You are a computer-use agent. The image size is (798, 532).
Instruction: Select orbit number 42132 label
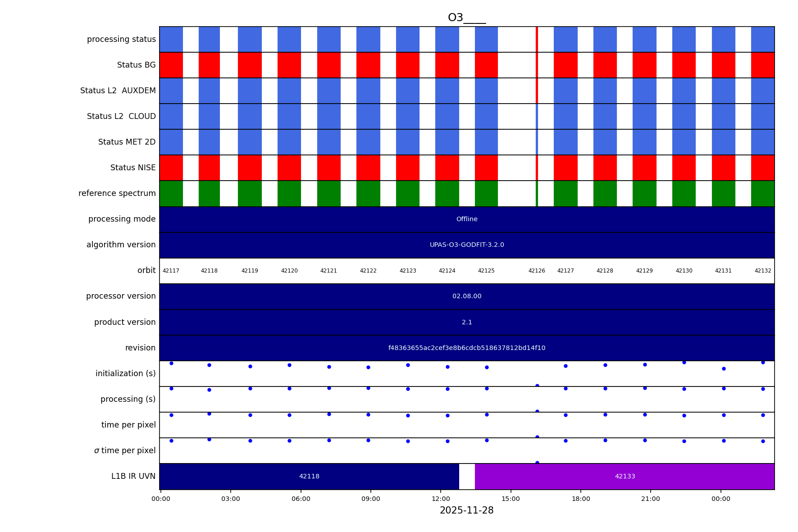[762, 271]
